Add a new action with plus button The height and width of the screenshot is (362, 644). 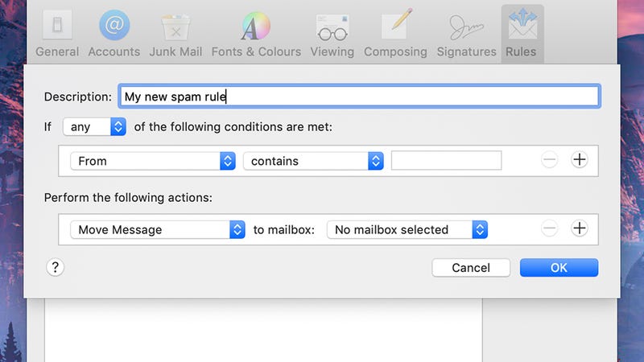[x=580, y=228]
